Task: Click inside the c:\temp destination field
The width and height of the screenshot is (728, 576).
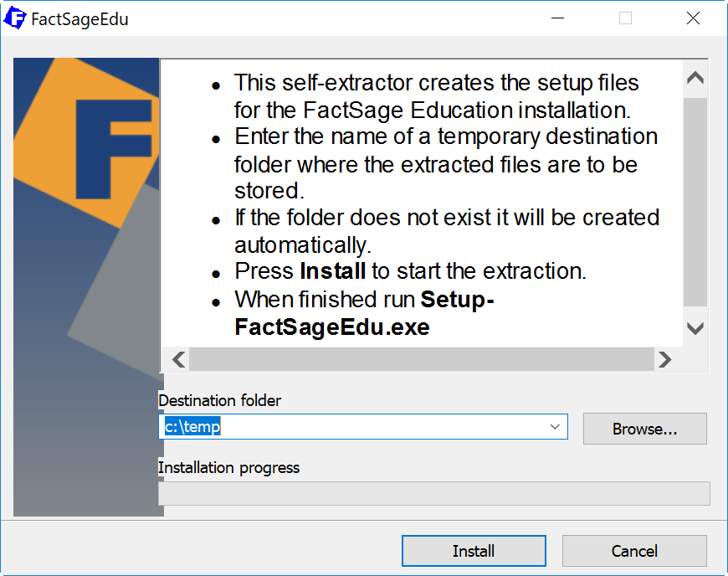Action: pos(353,426)
